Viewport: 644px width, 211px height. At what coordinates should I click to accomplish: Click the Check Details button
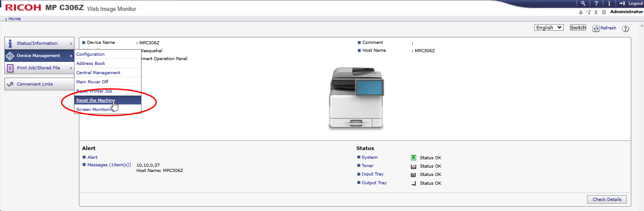pos(607,199)
